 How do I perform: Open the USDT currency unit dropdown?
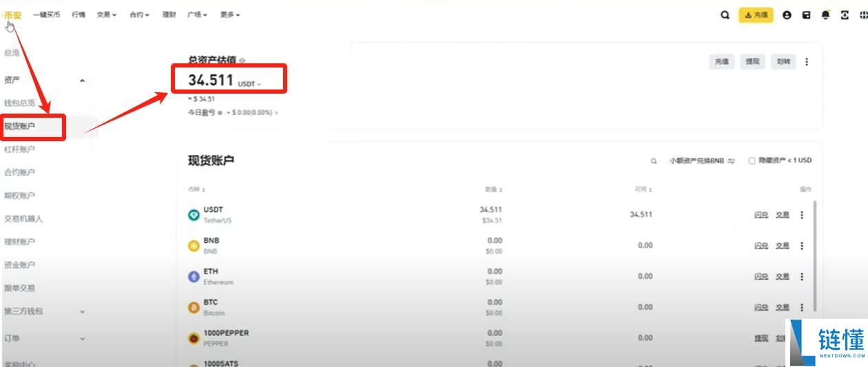click(x=249, y=84)
